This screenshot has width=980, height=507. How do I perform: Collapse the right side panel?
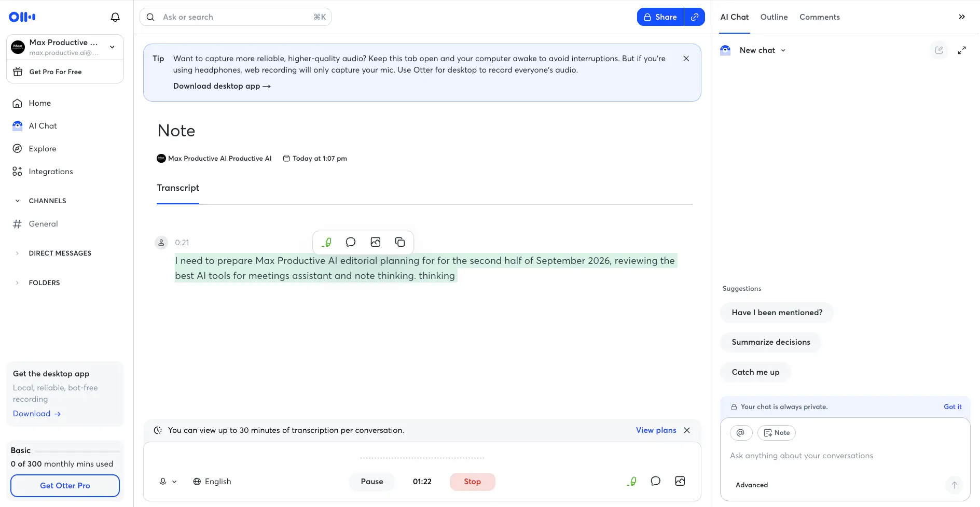(x=962, y=17)
